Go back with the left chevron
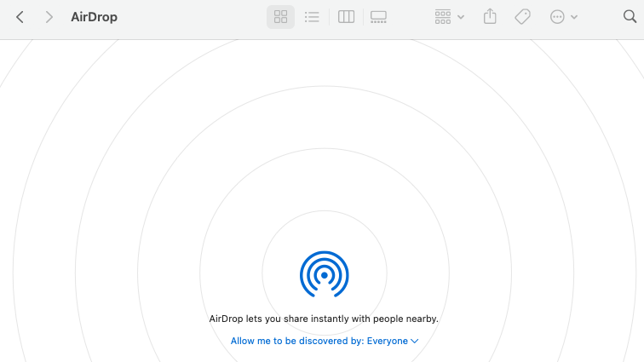The image size is (644, 362). 20,17
